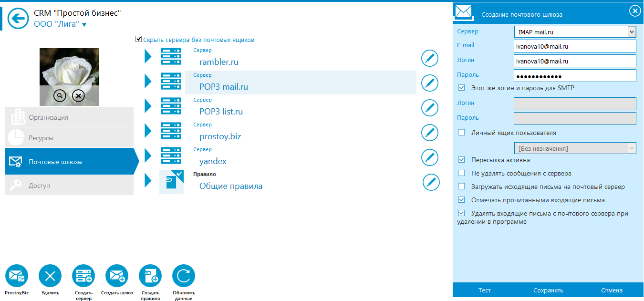
Task: Check Личный ящик пользователя
Action: point(461,133)
